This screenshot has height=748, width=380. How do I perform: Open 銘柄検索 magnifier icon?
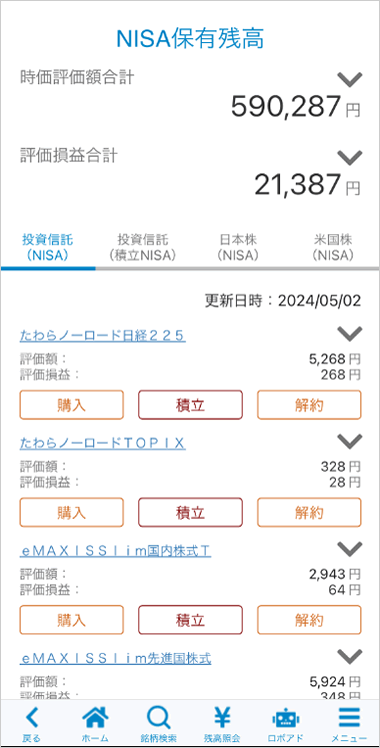pyautogui.click(x=159, y=717)
